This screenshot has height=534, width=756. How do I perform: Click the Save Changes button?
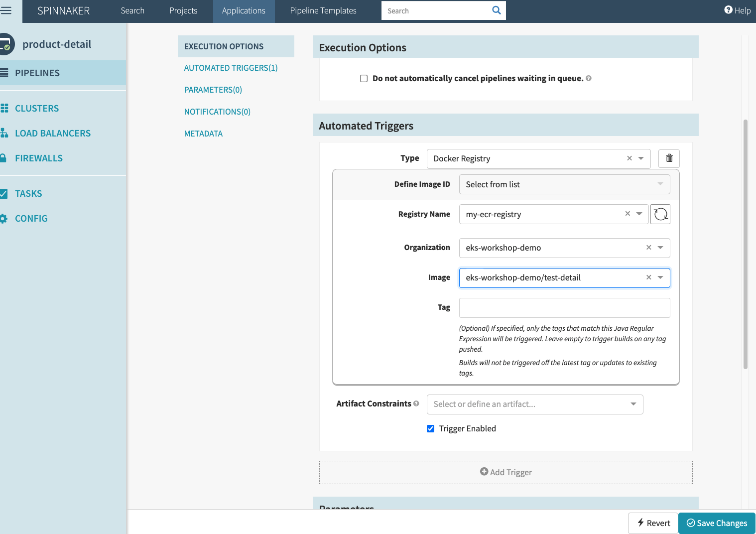pos(716,523)
